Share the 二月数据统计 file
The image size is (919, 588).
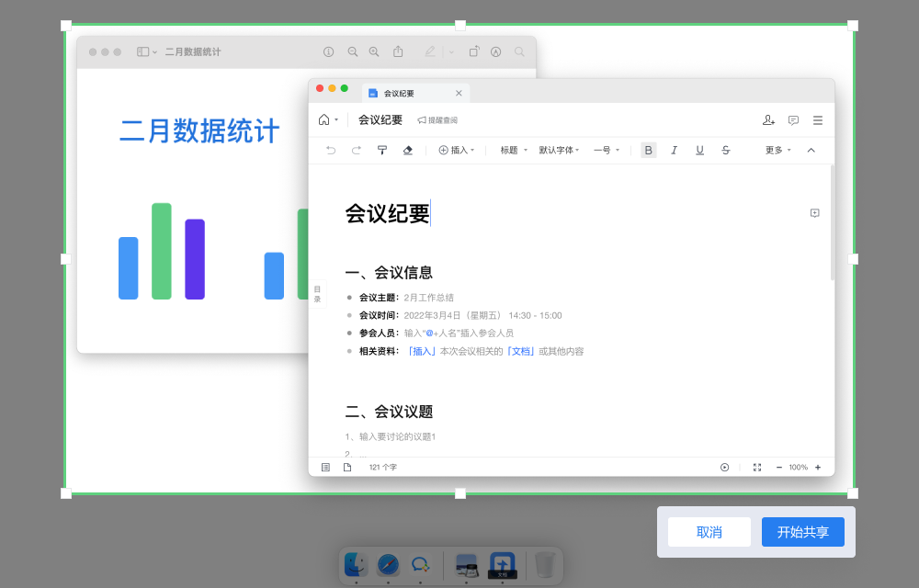398,51
